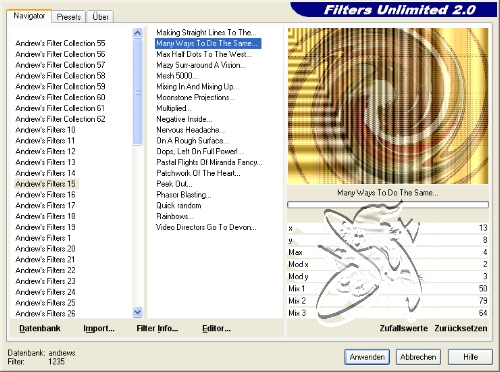The height and width of the screenshot is (372, 500).
Task: Open the Datenbank button
Action: (40, 328)
